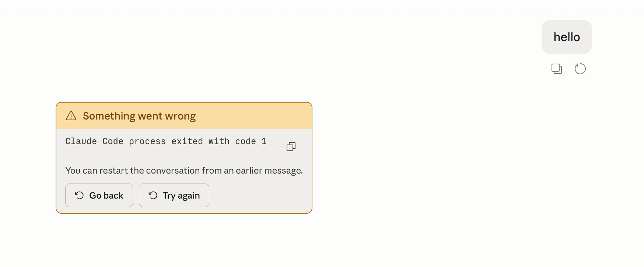Click the word process in the error line

(x=147, y=142)
